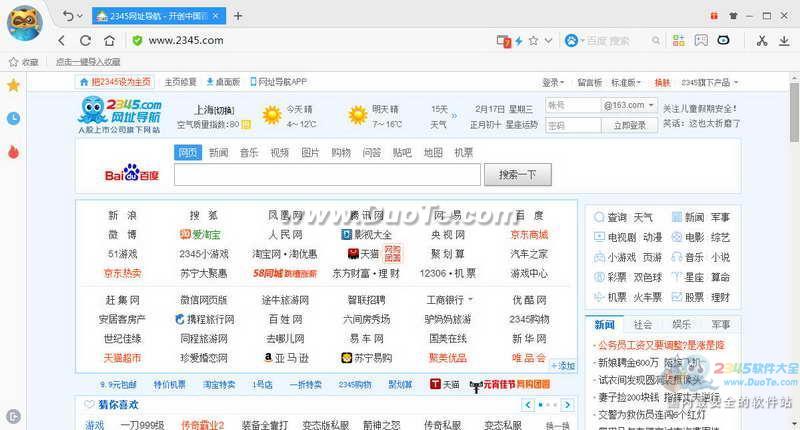Click previous arrow in 猜你喜欢 section

528,405
